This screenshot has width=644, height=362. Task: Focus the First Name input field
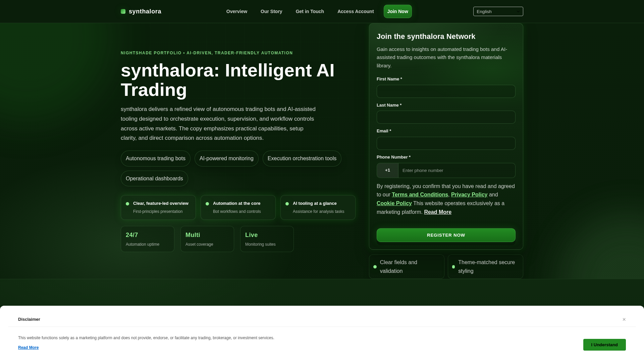(446, 91)
